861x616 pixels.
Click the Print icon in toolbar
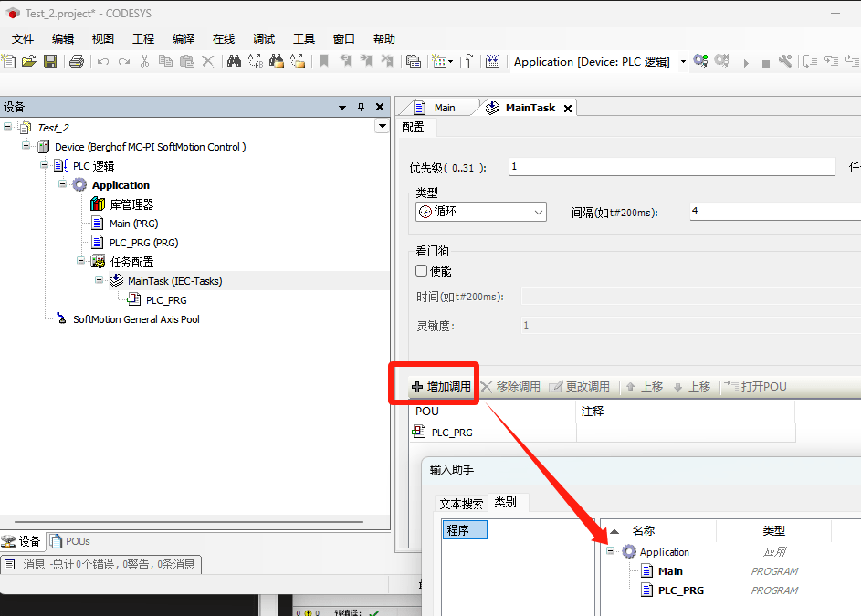click(77, 61)
